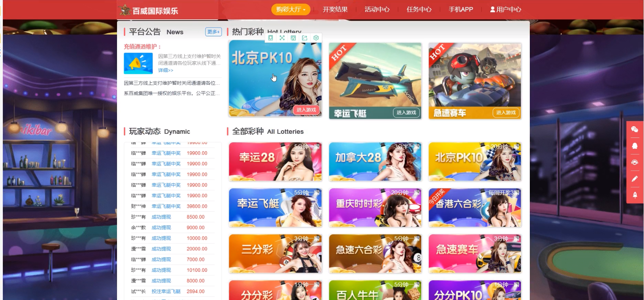Open 用户中心 user center
644x300 pixels.
[x=506, y=9]
